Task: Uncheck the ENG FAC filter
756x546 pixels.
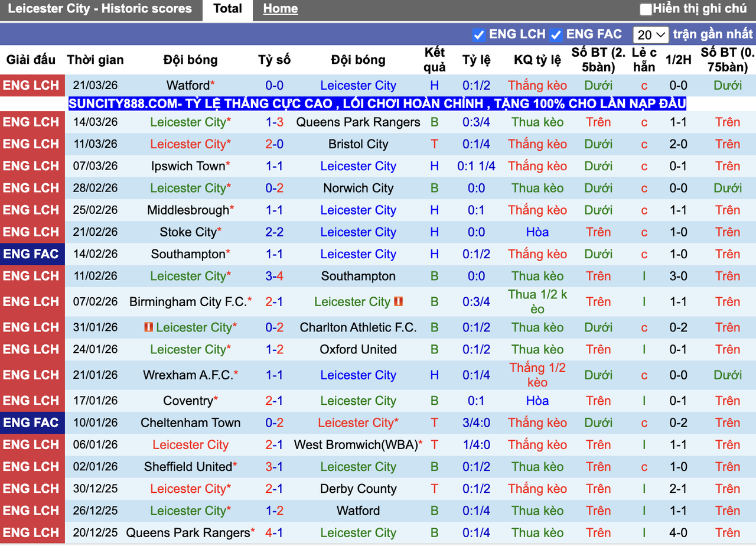Action: [556, 34]
